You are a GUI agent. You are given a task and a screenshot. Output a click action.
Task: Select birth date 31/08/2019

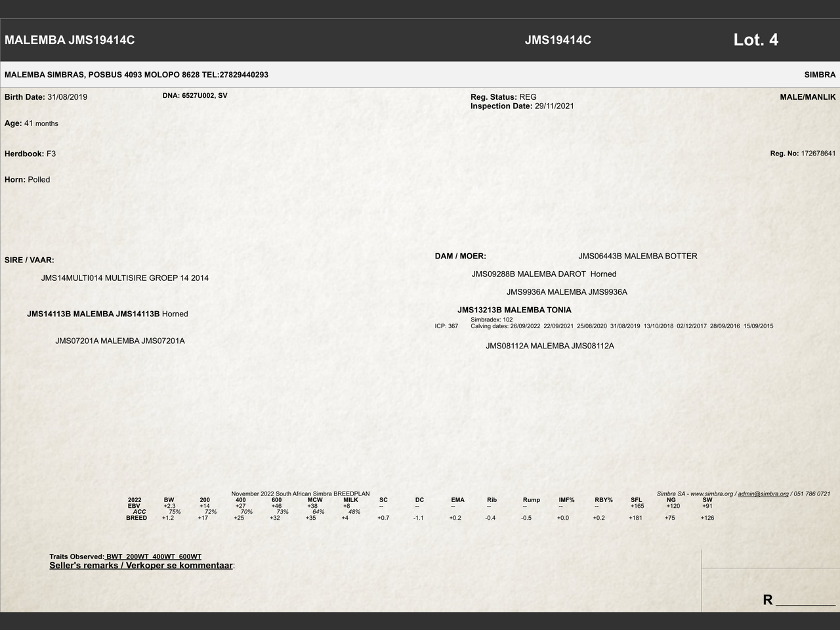67,97
